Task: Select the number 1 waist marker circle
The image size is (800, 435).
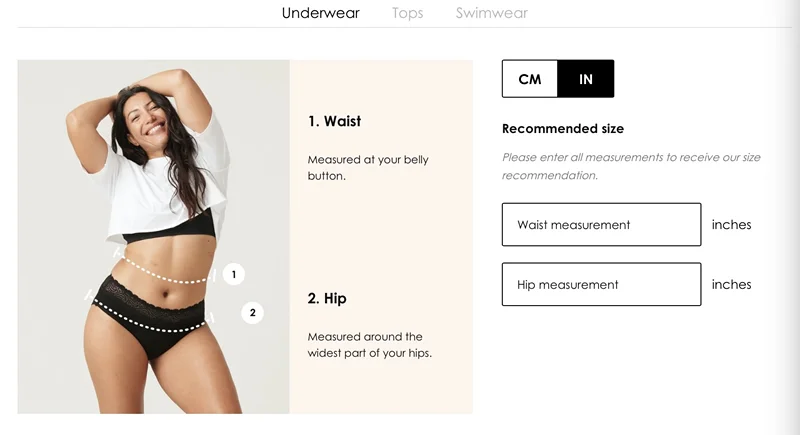Action: click(234, 274)
